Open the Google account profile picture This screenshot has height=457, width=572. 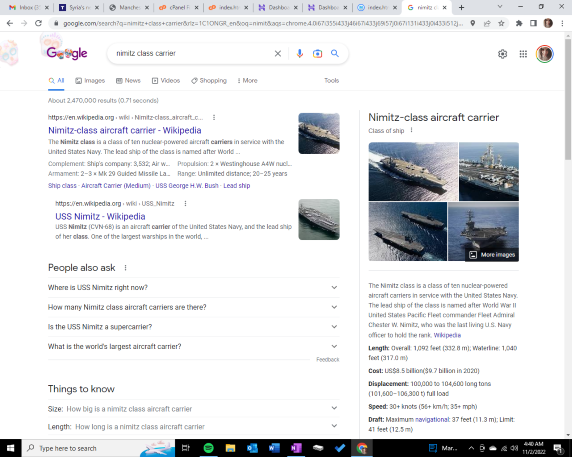click(x=545, y=54)
